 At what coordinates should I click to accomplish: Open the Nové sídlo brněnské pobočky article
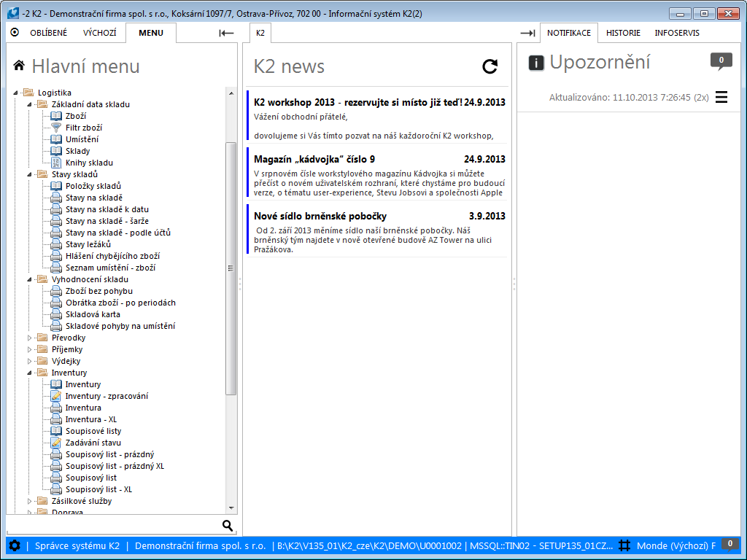(x=376, y=229)
